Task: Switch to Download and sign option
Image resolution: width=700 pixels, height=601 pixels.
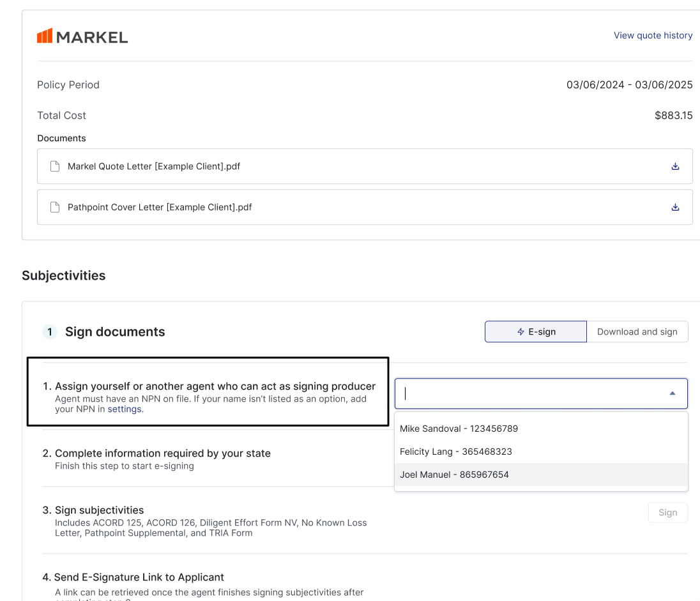Action: point(637,332)
